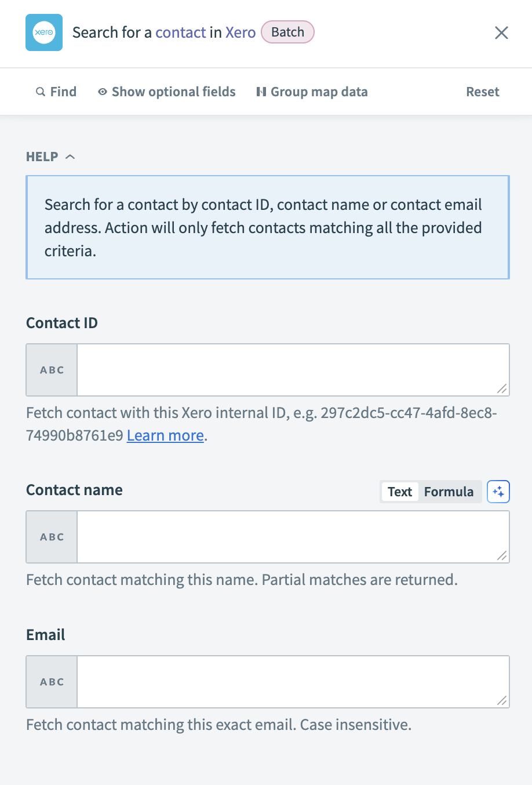
Task: Reset the form fields
Action: (x=482, y=92)
